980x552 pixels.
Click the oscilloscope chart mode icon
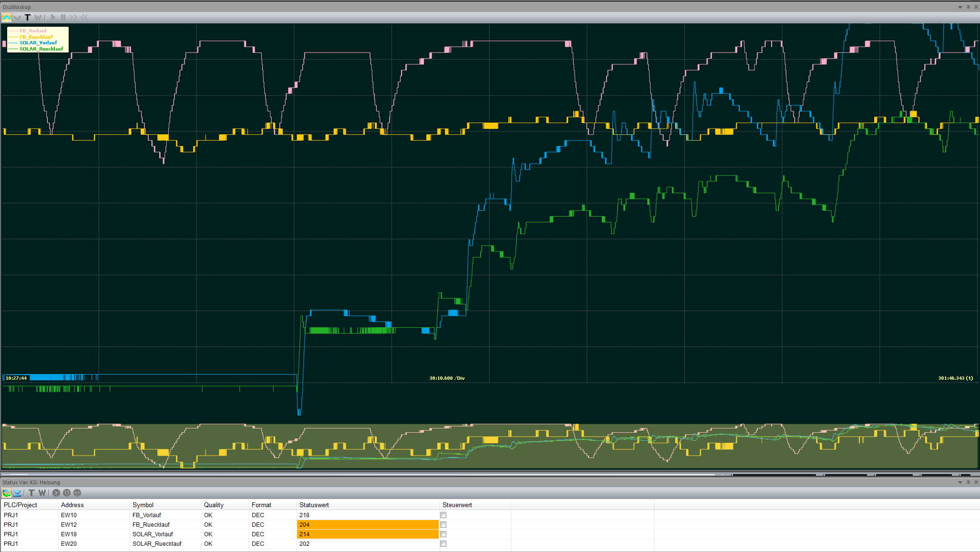pos(7,18)
